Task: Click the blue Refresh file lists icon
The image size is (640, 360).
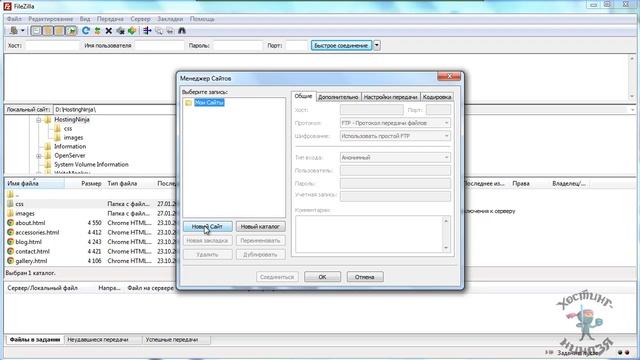Action: pyautogui.click(x=86, y=31)
